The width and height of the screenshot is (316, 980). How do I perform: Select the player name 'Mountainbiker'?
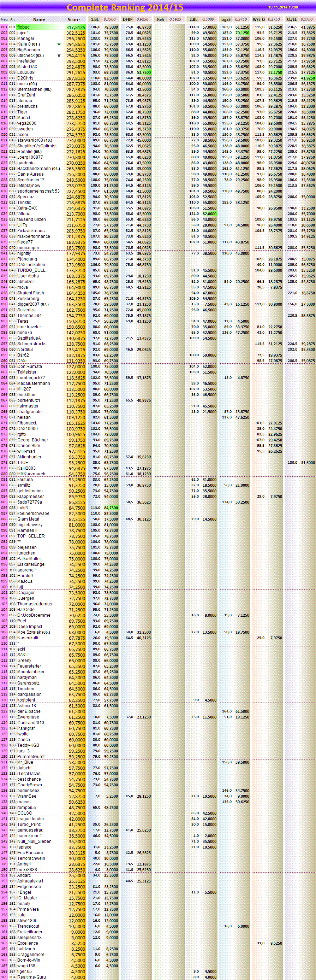31,672
